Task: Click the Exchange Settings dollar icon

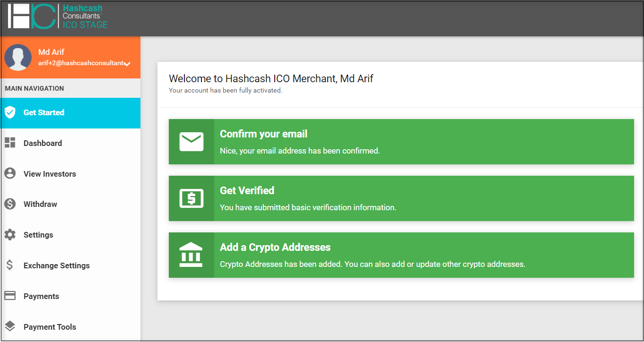Action: [x=10, y=265]
